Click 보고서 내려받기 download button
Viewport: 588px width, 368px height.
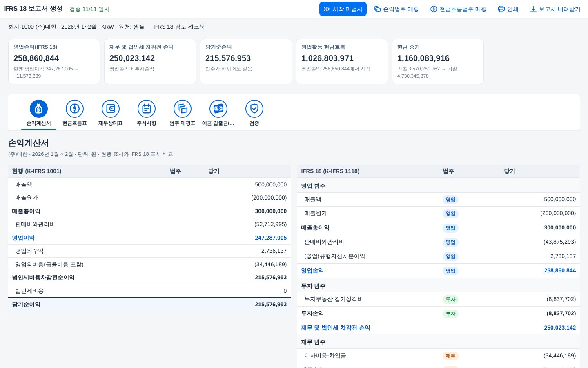pos(555,9)
